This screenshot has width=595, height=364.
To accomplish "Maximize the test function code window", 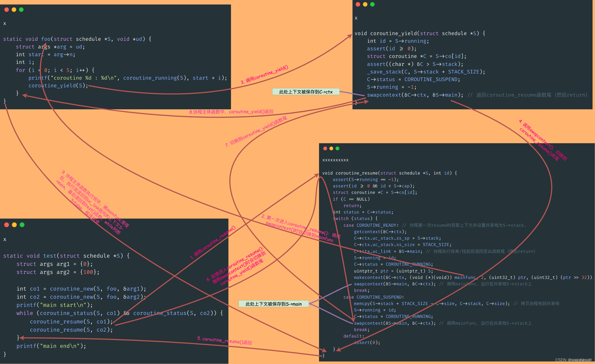I will (22, 225).
